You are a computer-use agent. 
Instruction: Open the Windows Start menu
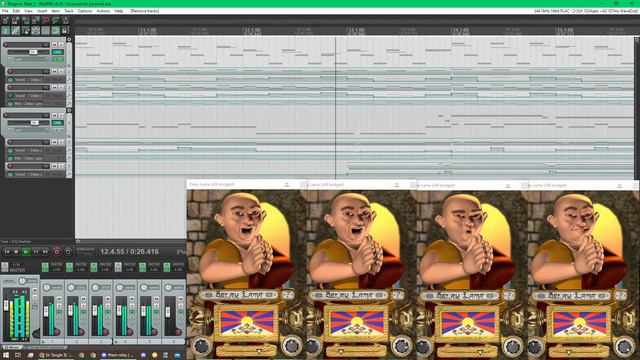click(6, 356)
